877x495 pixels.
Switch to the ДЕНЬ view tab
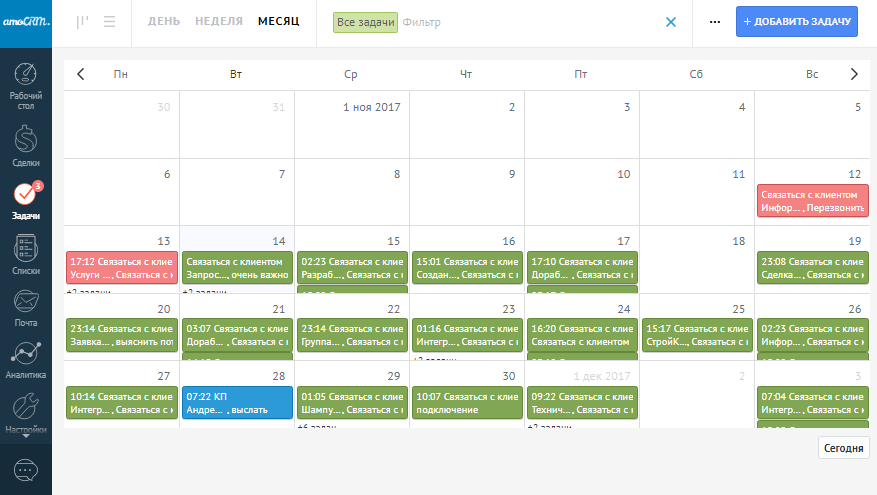tap(165, 21)
